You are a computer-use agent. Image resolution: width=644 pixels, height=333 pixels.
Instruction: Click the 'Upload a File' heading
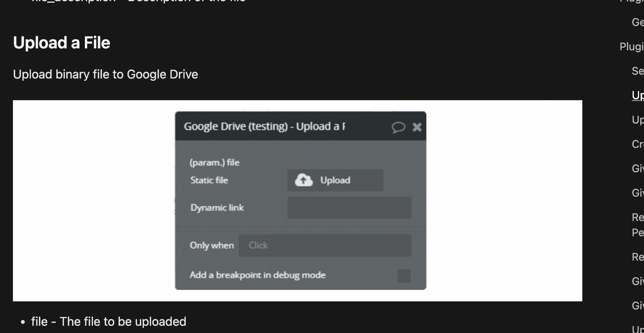coord(62,43)
